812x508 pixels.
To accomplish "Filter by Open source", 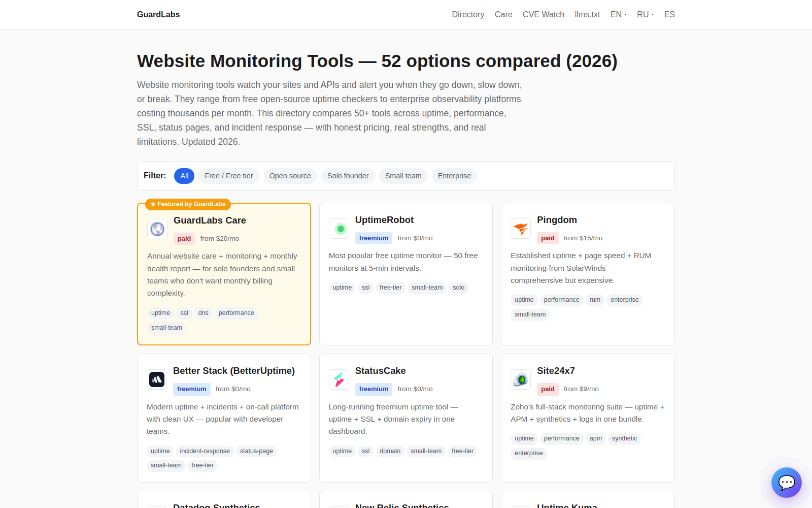I will pos(290,176).
